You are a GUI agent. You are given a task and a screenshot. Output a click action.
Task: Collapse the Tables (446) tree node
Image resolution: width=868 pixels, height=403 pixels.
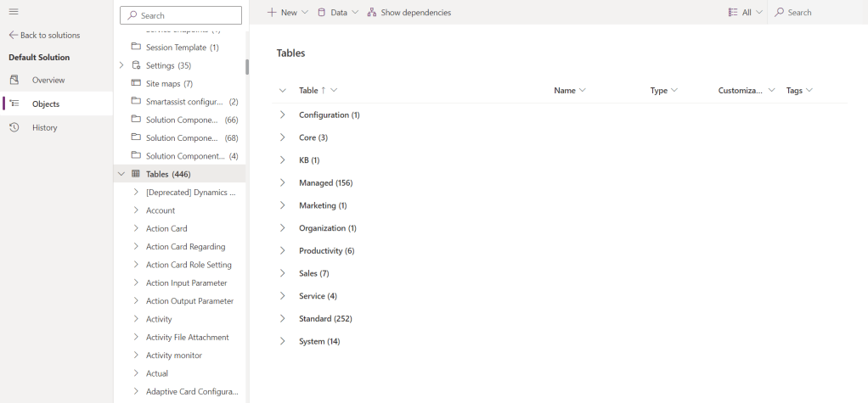click(121, 174)
